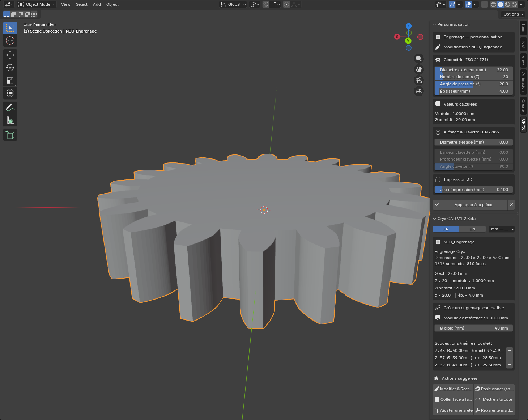528x420 pixels.
Task: Open the Object Mode dropdown
Action: [37, 4]
